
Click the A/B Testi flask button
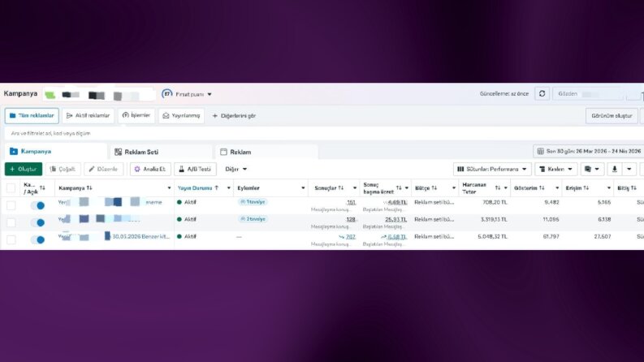195,169
